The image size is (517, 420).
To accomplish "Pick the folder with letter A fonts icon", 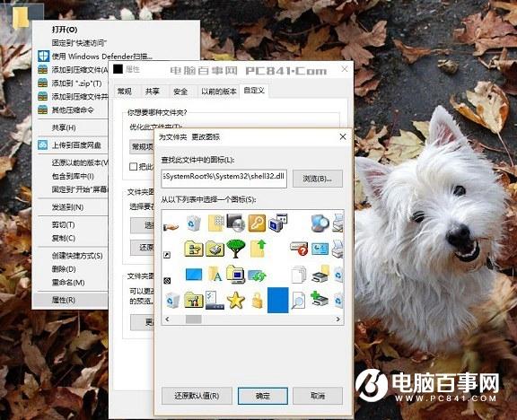I will [x=215, y=275].
